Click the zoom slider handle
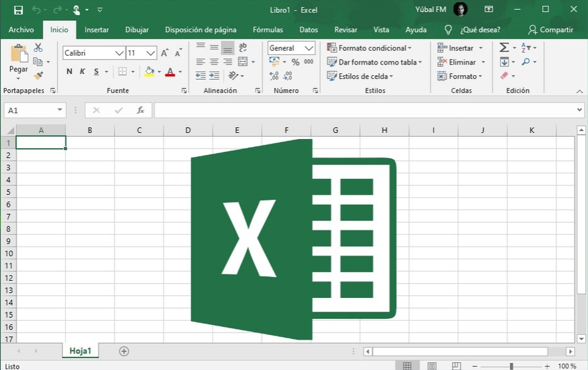588x370 pixels. 511,366
